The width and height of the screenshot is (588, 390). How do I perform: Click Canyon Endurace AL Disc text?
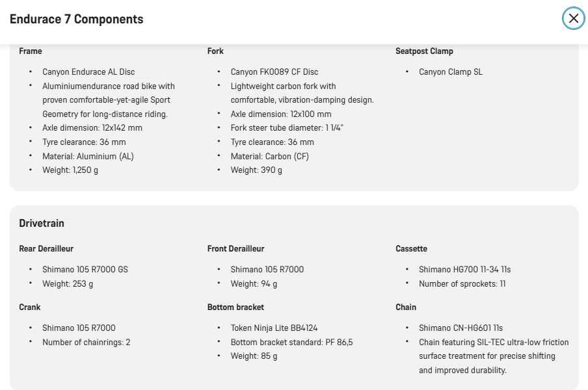point(88,71)
